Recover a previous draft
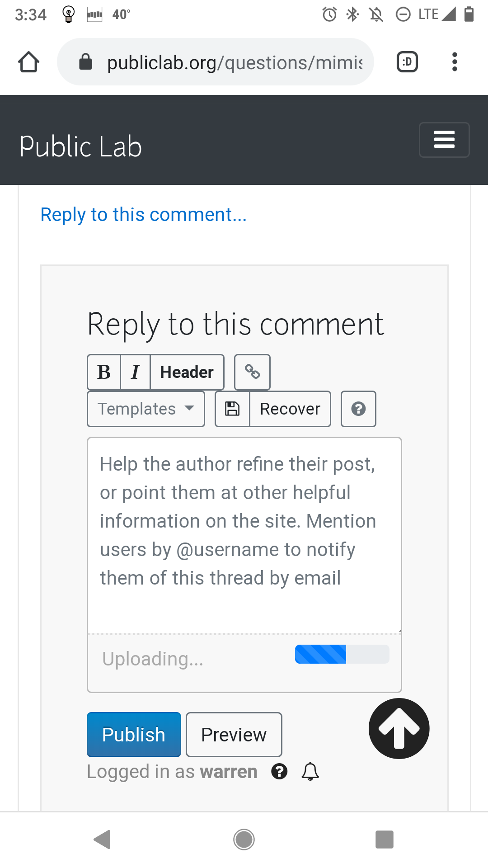 click(290, 409)
